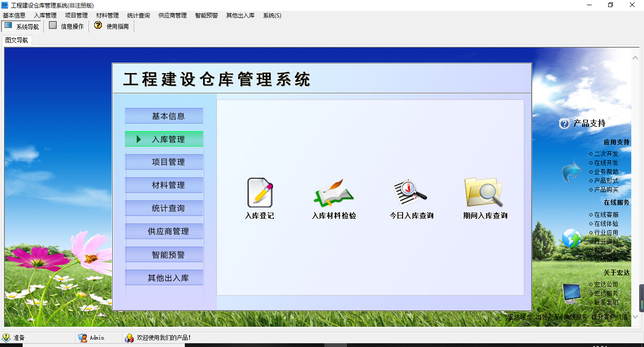Open the 宏达公司 link
The width and height of the screenshot is (644, 347).
coord(606,284)
